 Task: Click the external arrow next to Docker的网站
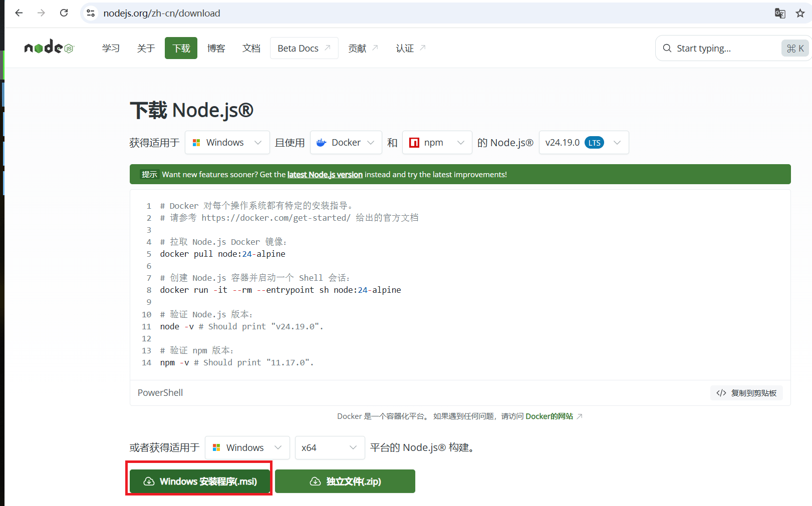(x=580, y=416)
